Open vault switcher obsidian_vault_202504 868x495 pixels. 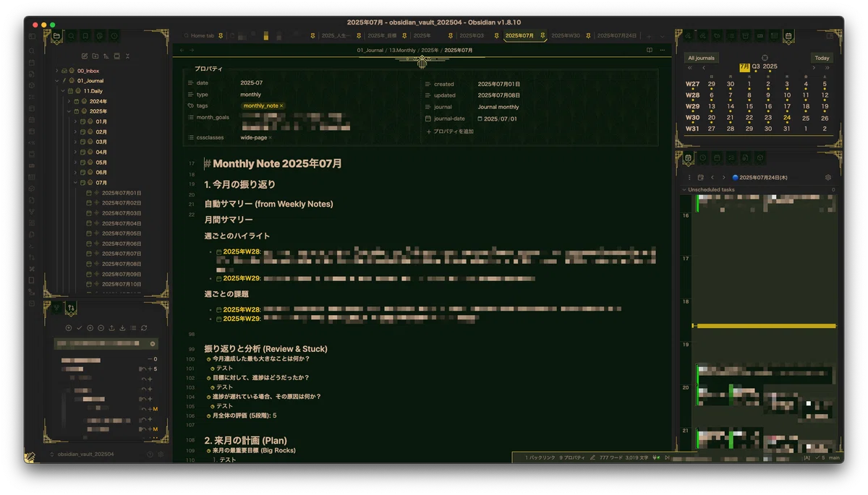(x=85, y=455)
